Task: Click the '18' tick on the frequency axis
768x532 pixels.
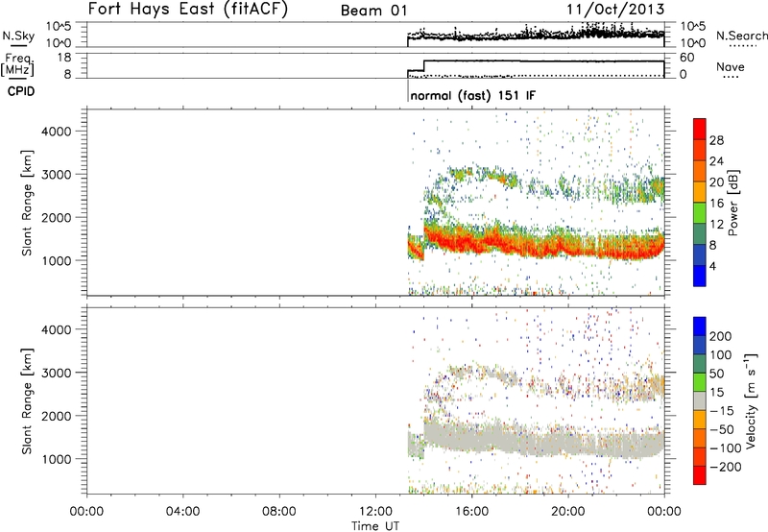Action: [x=64, y=58]
